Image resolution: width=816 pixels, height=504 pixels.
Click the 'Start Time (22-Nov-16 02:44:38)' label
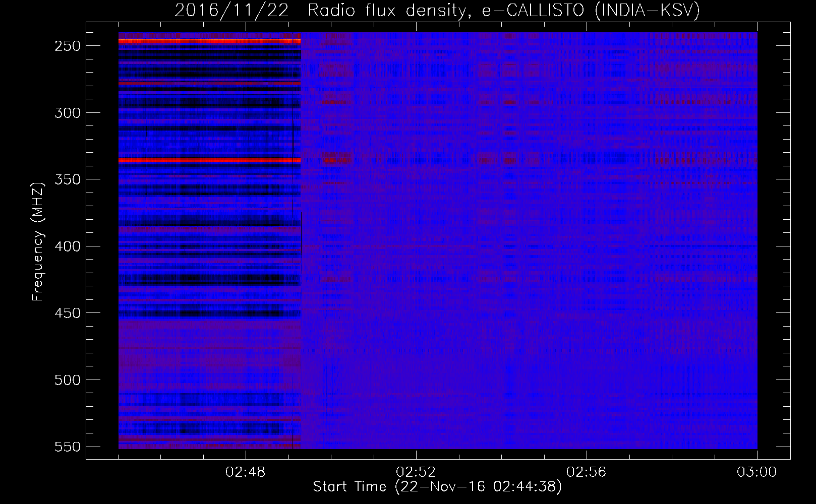pyautogui.click(x=437, y=487)
